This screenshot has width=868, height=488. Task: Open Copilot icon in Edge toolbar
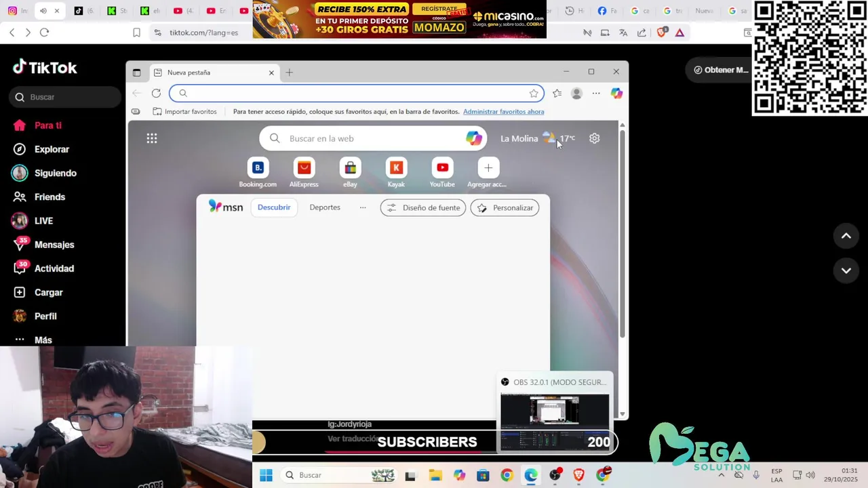click(x=616, y=94)
